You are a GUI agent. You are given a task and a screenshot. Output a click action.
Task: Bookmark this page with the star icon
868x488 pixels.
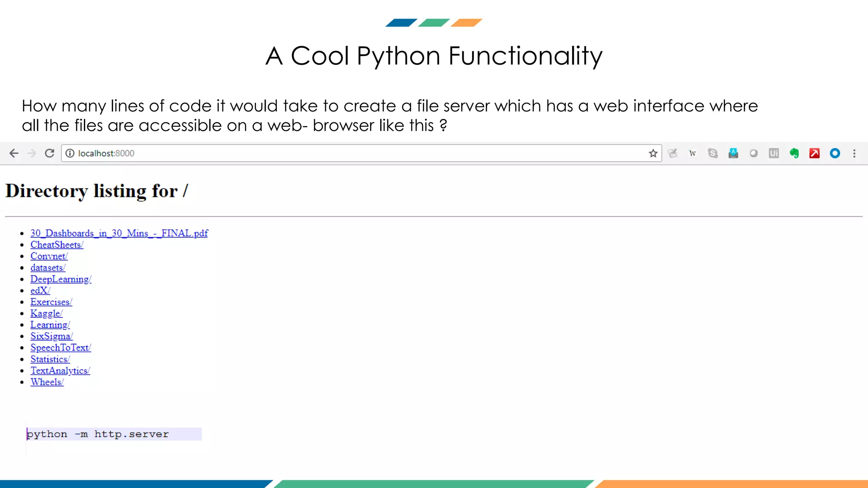coord(653,153)
